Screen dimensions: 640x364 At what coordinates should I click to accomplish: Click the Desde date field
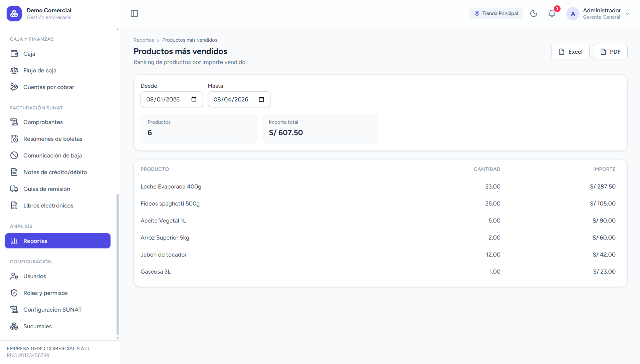172,99
